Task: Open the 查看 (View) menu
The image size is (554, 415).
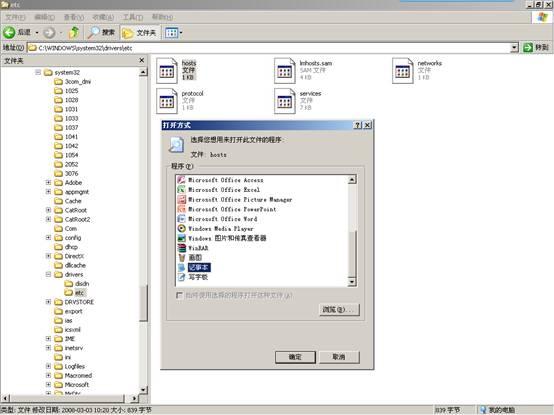Action: point(74,17)
